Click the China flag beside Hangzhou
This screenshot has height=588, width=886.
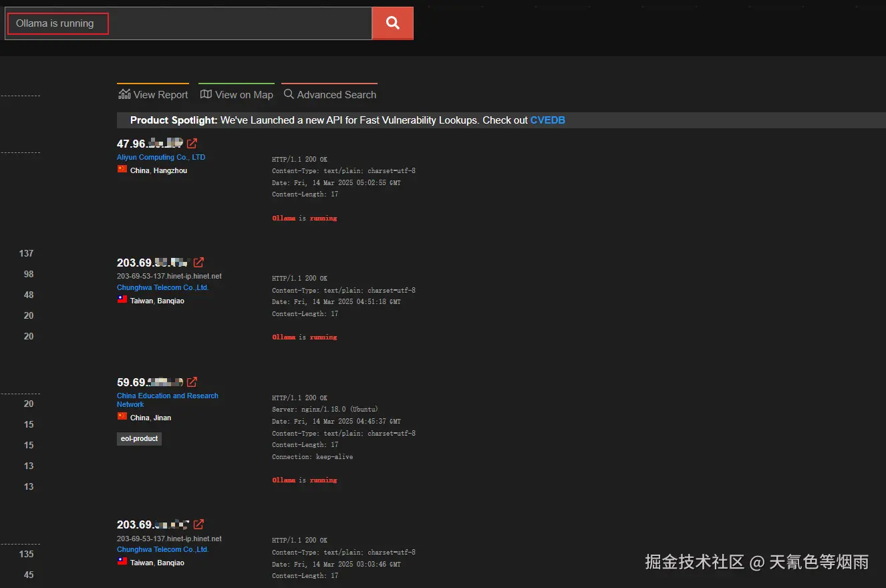click(122, 169)
